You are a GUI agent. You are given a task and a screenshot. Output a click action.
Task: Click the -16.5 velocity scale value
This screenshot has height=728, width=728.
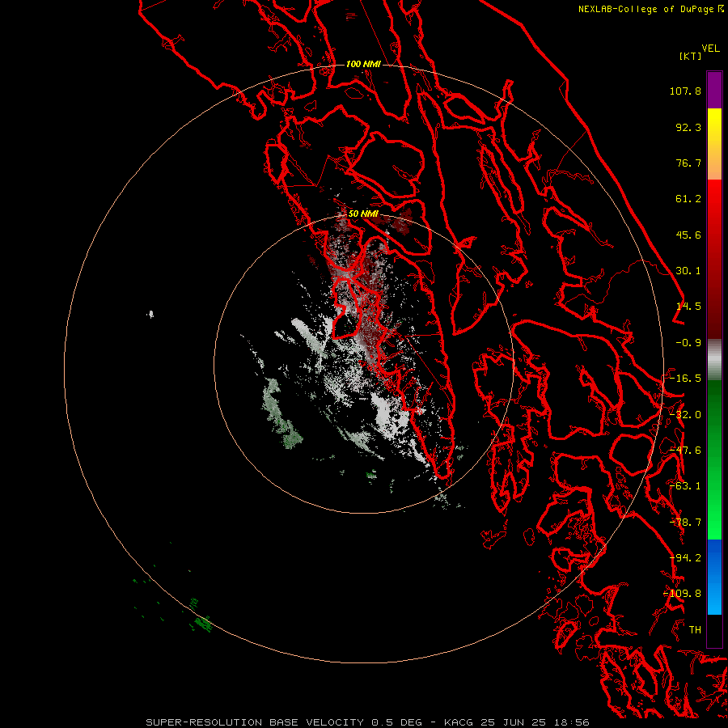point(685,379)
